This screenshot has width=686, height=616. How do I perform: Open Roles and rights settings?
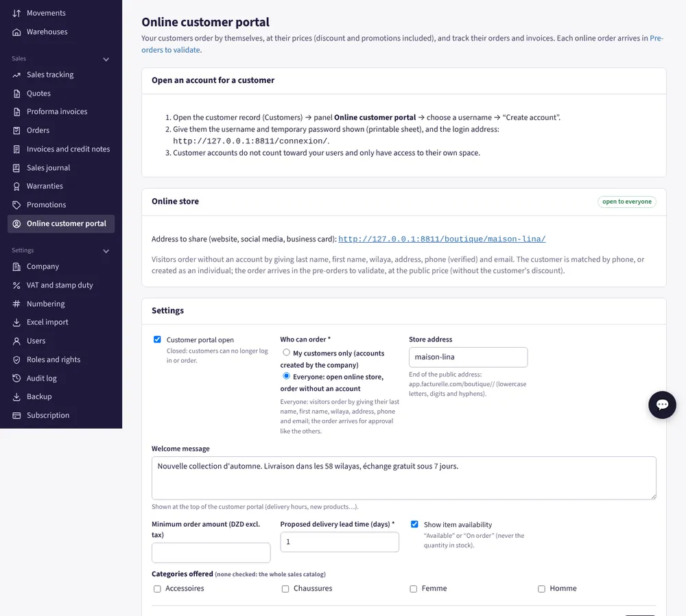[x=61, y=359]
